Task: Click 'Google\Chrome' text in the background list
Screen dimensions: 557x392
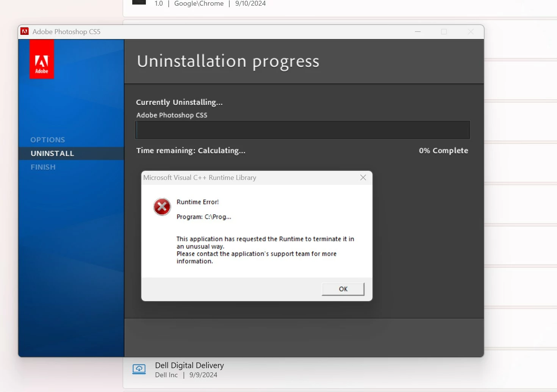Action: pos(199,3)
